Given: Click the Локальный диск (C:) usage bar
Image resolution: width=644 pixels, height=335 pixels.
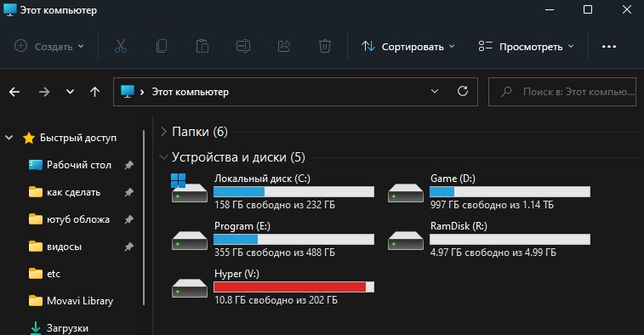Looking at the screenshot, I should 294,191.
